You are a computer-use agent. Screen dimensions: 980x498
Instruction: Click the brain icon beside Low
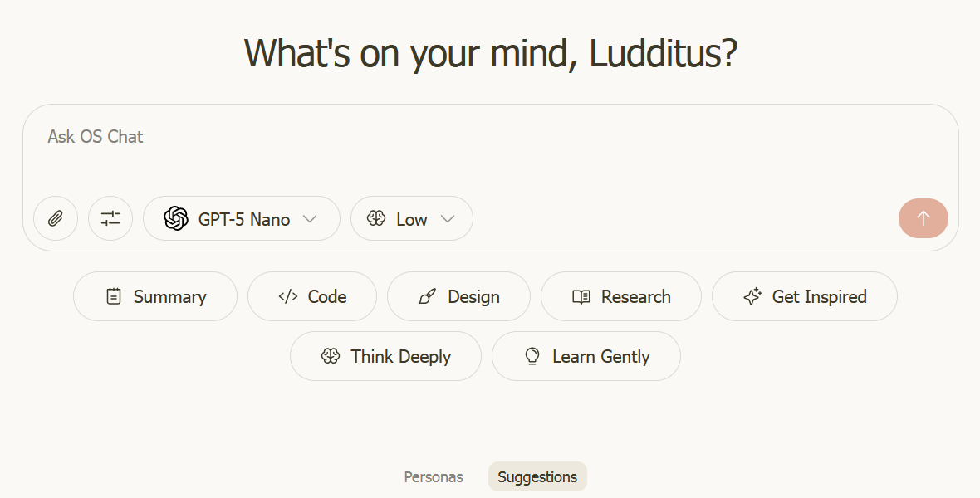pos(376,218)
